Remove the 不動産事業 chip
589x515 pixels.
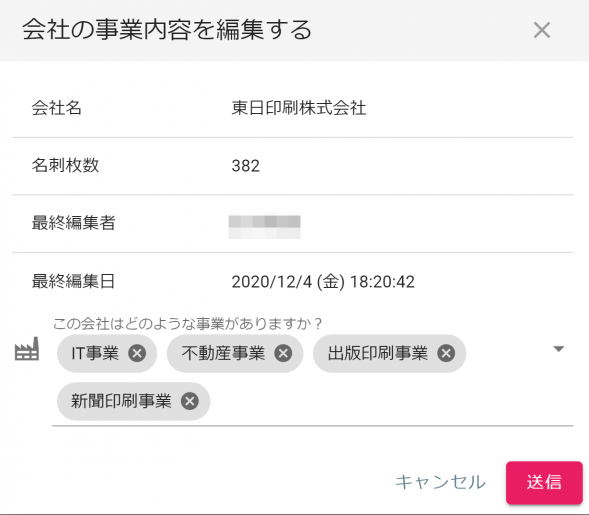pyautogui.click(x=283, y=353)
